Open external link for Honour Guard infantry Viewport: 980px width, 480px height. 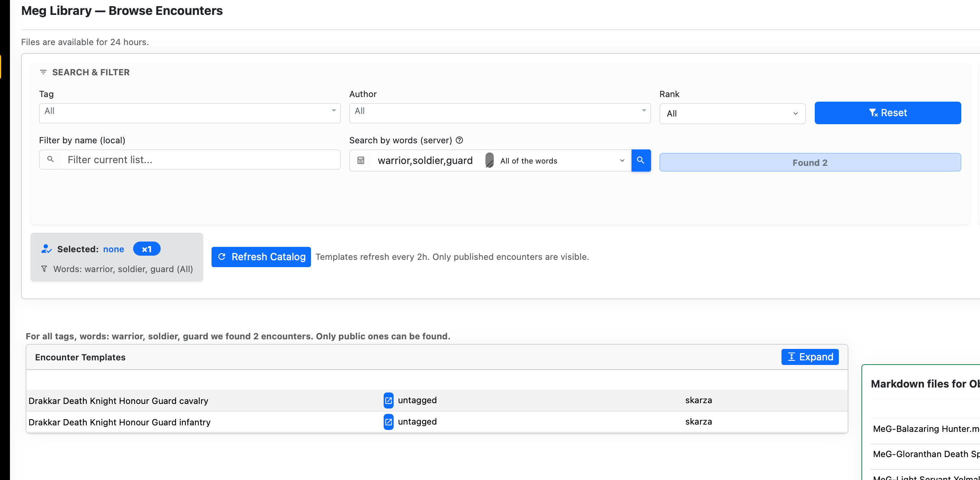click(x=388, y=422)
